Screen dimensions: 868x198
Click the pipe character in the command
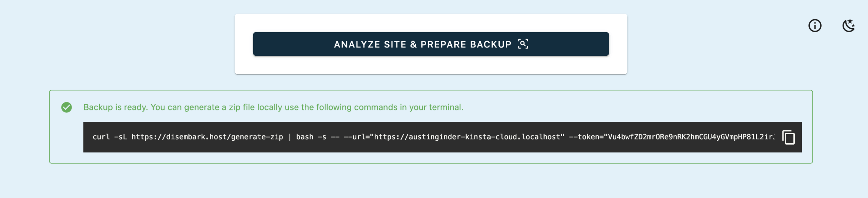click(290, 137)
